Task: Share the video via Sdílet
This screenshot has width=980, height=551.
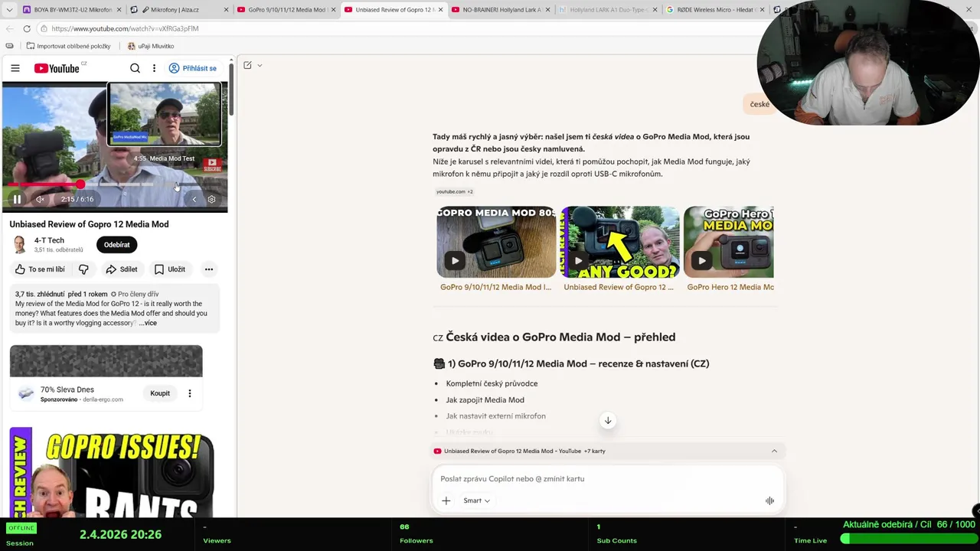Action: pyautogui.click(x=122, y=269)
